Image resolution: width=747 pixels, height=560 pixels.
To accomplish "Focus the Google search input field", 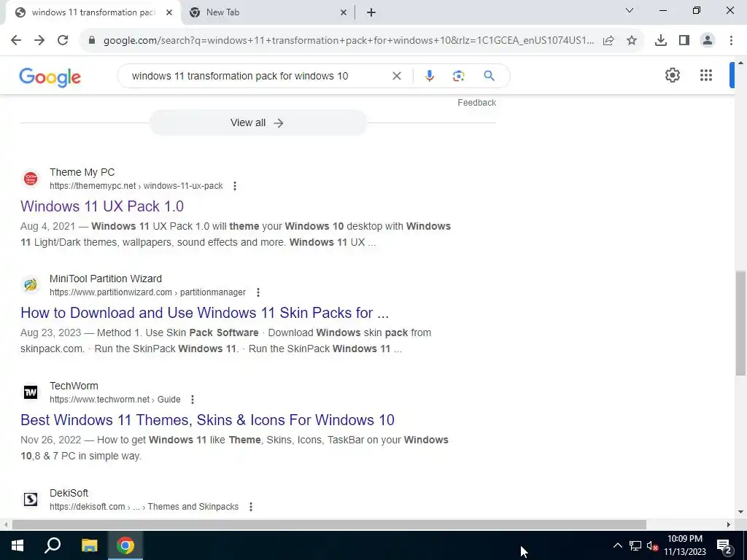I will (x=258, y=76).
